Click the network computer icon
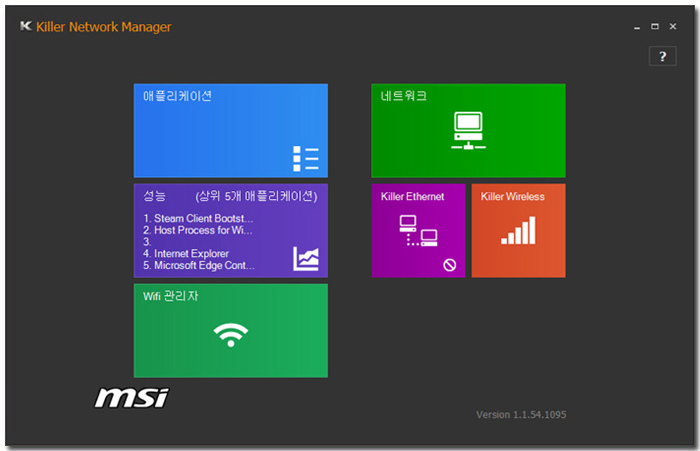Image resolution: width=700 pixels, height=451 pixels. tap(468, 131)
